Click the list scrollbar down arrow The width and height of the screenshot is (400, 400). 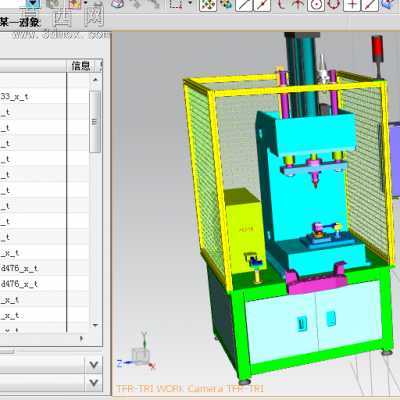[x=95, y=325]
